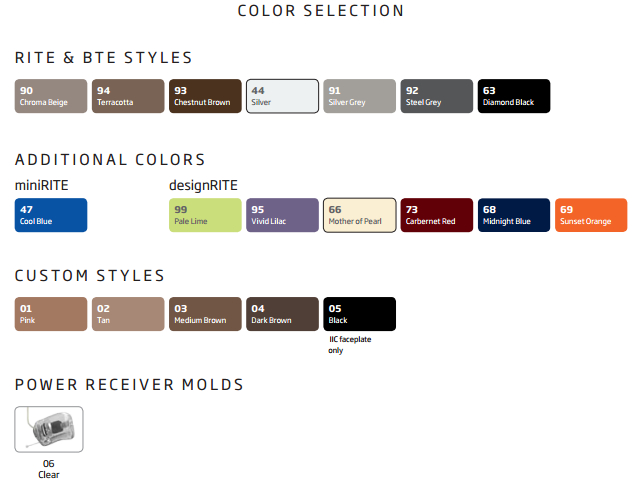The image size is (632, 485).
Task: Click the 92 Steel Grey color
Action: [x=437, y=96]
